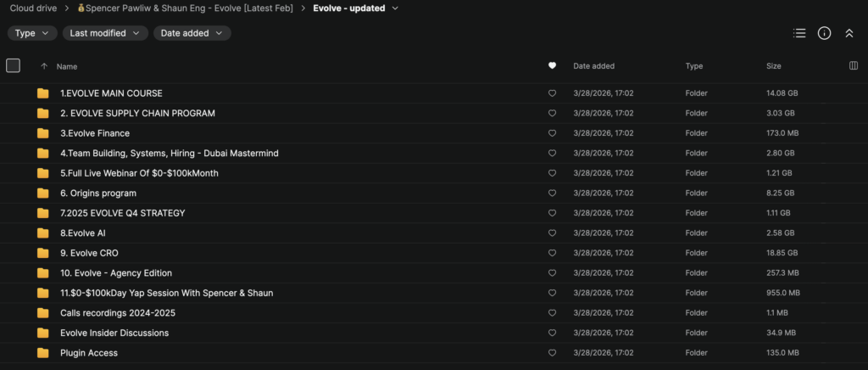Screen dimensions: 868x370
Task: Favorite the 1.EVOLVE MAIN COURSE folder
Action: [x=552, y=93]
